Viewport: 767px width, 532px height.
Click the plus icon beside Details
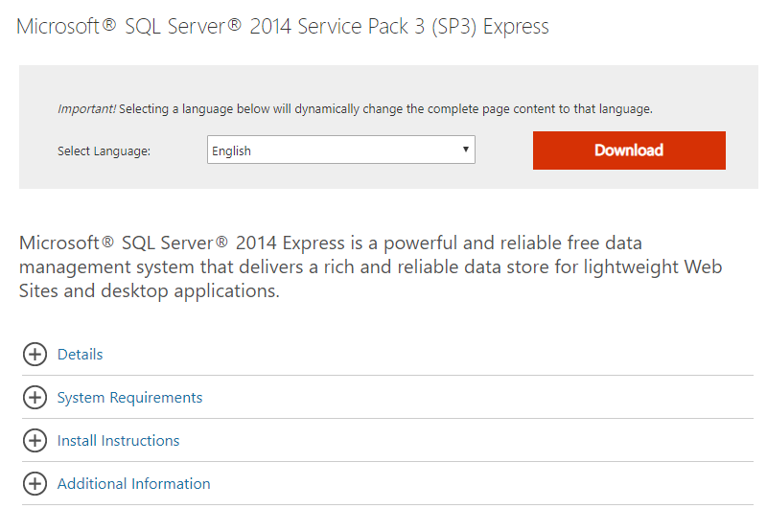35,355
